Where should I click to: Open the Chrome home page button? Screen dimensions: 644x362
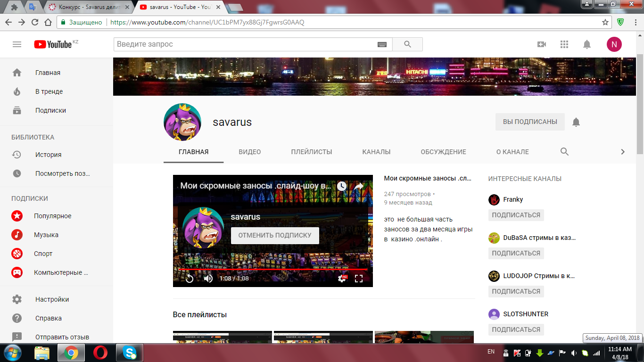48,22
